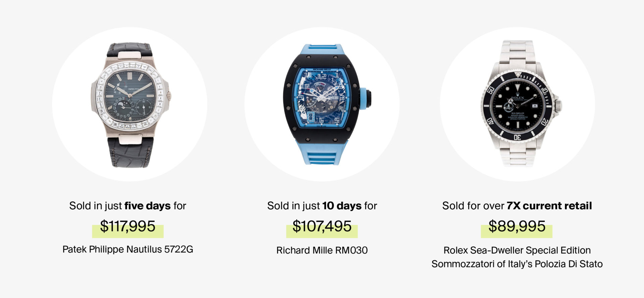Click the Rolex Sea-Dweller watch image
Viewport: 644px width, 298px height.
521,104
